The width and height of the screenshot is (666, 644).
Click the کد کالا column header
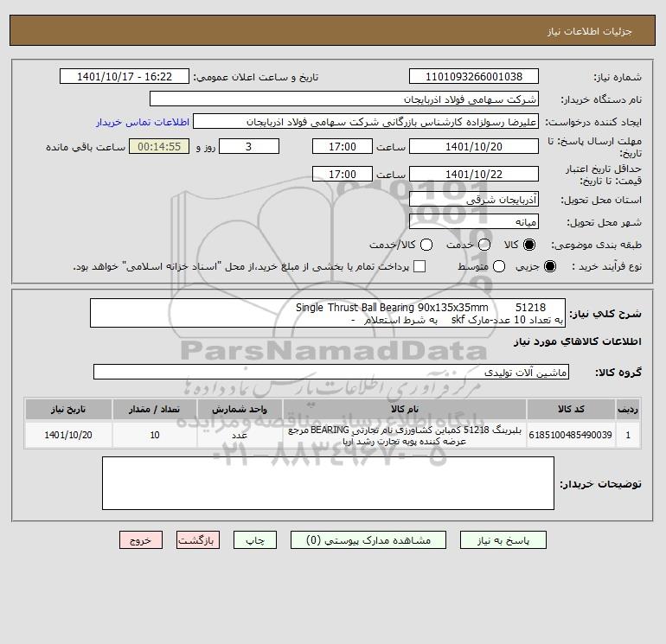tap(571, 409)
